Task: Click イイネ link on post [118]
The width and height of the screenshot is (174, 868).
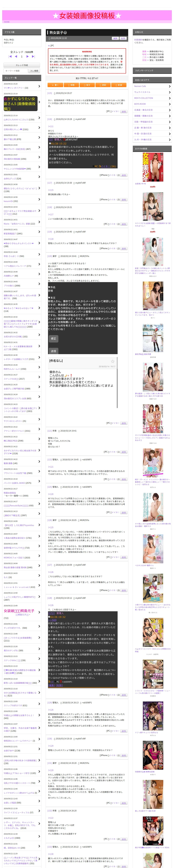Action: [x=113, y=224]
